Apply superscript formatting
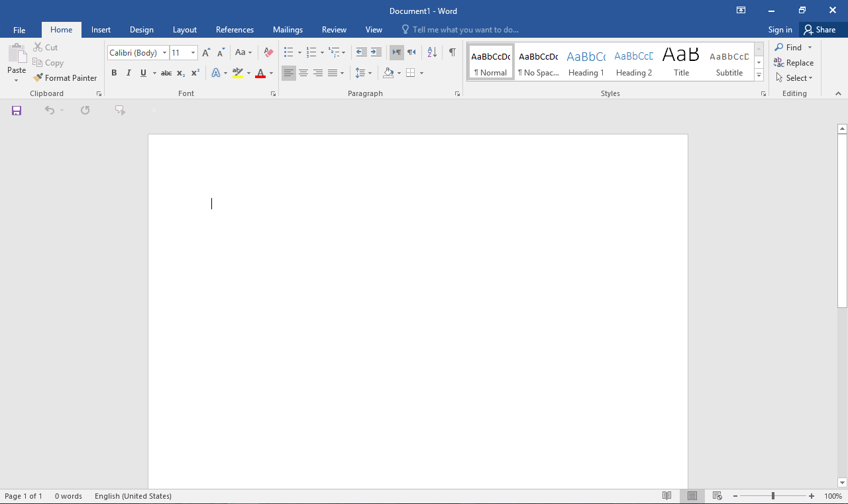This screenshot has width=848, height=504. (x=195, y=73)
